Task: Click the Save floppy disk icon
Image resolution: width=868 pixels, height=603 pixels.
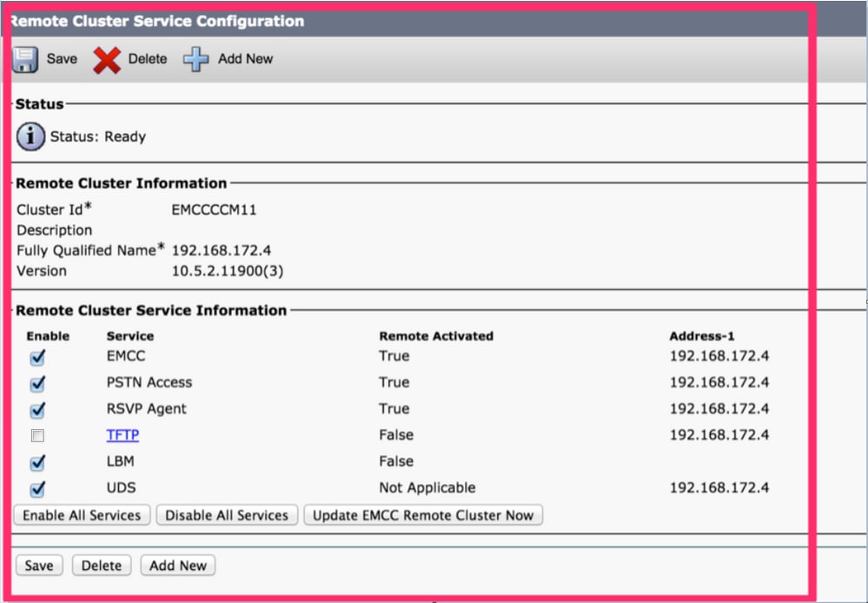Action: click(26, 59)
